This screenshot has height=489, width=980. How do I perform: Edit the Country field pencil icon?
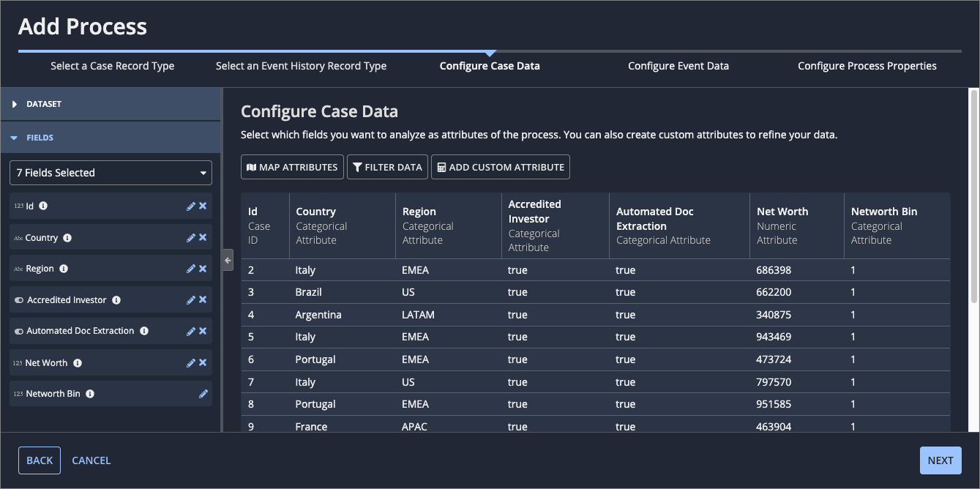pos(191,238)
